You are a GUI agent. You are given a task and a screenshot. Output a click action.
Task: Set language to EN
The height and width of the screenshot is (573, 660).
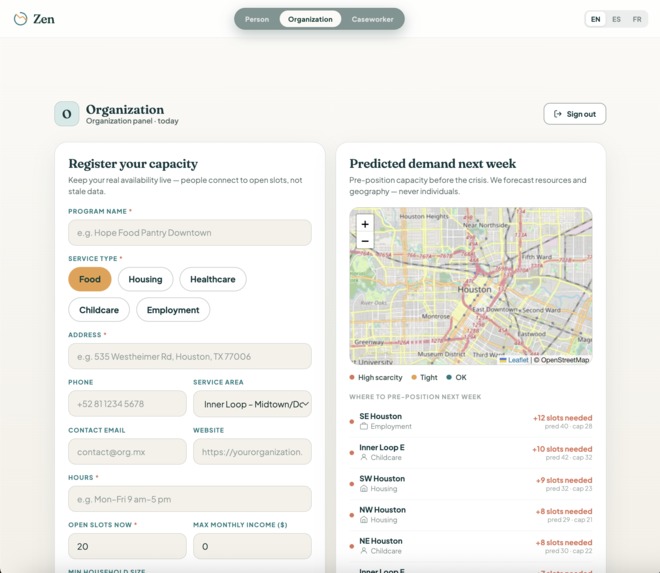click(x=596, y=19)
